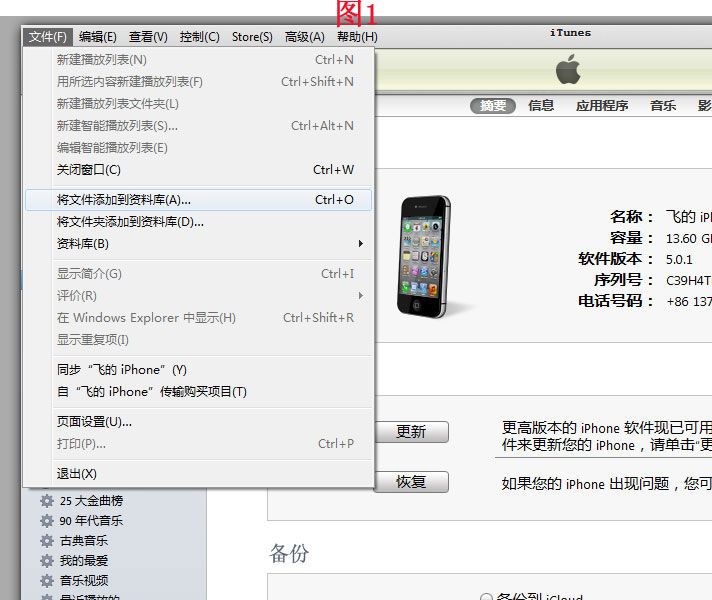Click the 恢复 button

click(x=410, y=482)
